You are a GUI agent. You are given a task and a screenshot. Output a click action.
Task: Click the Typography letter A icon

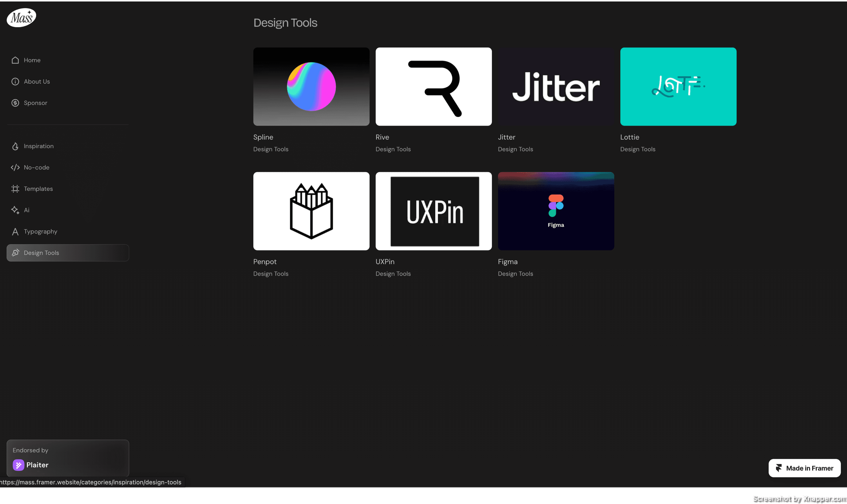coord(15,232)
